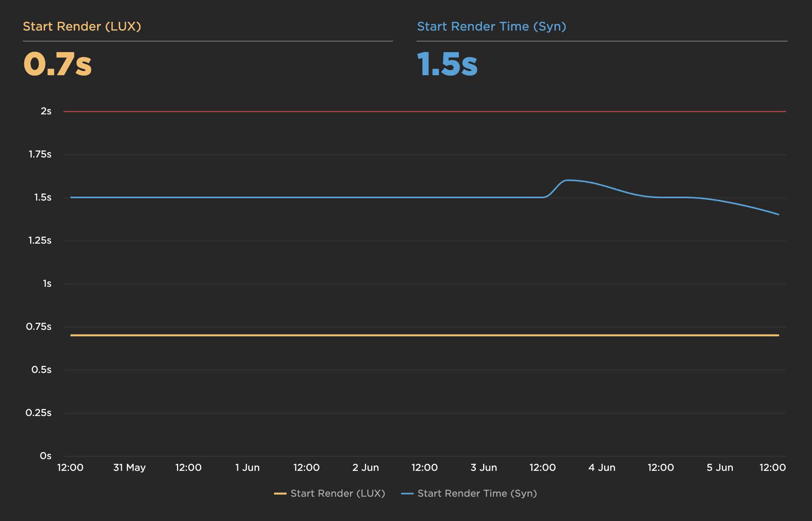Click orange LUX legend color swatch
Image resolution: width=812 pixels, height=521 pixels.
point(280,494)
